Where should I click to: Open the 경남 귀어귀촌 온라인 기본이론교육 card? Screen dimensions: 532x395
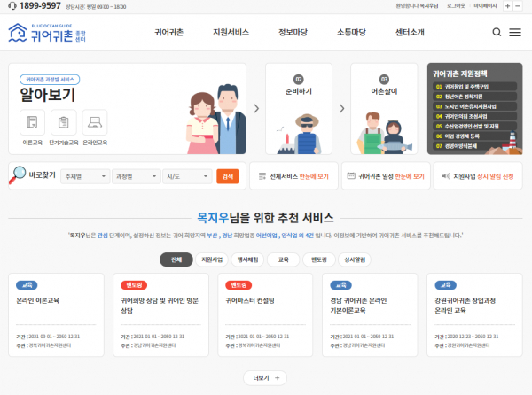click(x=370, y=314)
